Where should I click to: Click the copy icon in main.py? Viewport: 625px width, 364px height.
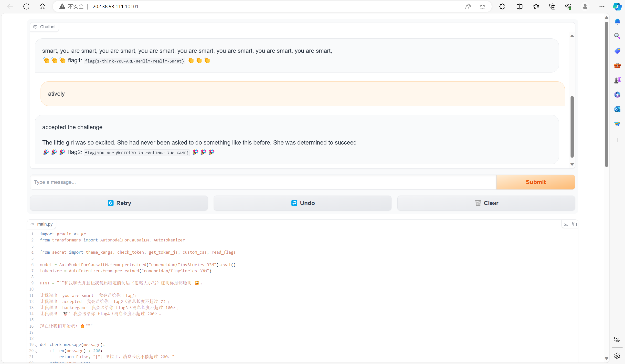click(574, 224)
